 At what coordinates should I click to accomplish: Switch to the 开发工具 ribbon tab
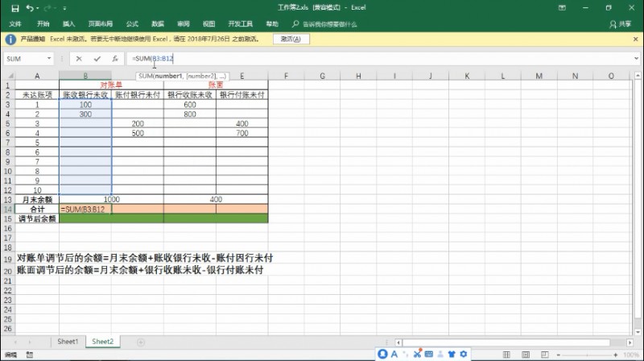pos(240,24)
